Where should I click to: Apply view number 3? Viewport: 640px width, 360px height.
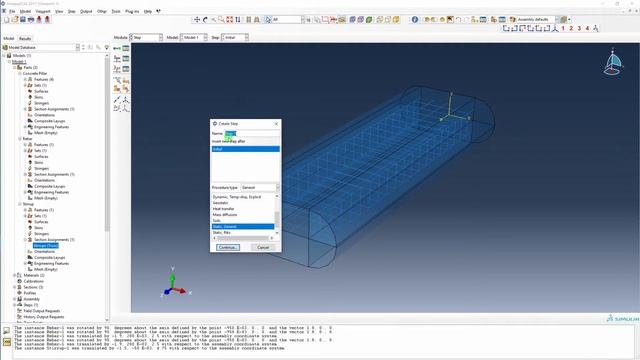(579, 28)
